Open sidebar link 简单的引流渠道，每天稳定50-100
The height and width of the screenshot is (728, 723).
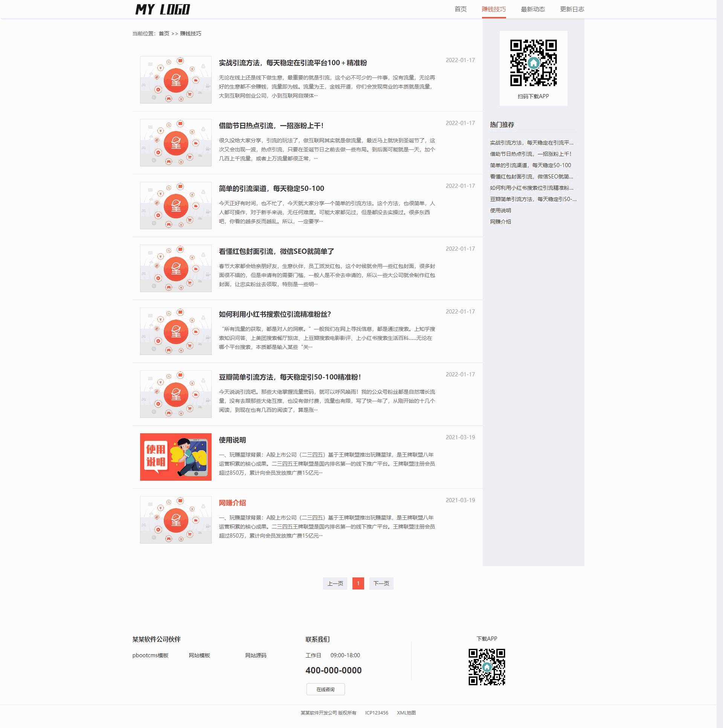coord(530,165)
